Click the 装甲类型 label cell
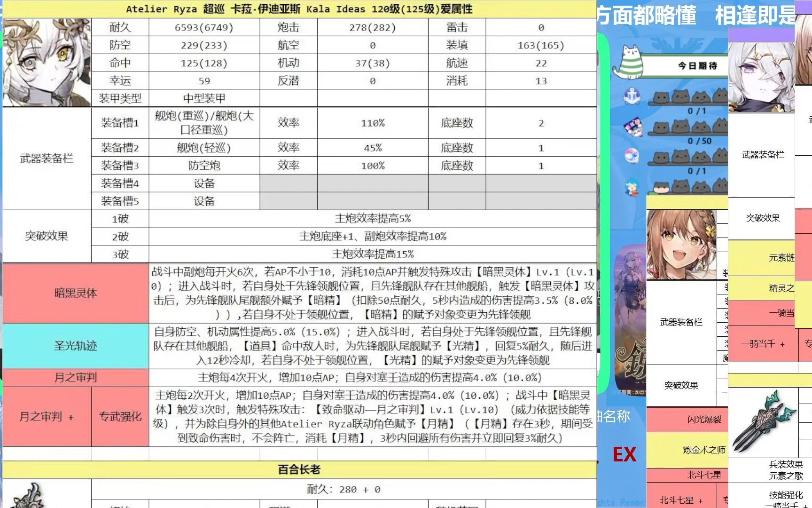The height and width of the screenshot is (508, 812). point(120,98)
